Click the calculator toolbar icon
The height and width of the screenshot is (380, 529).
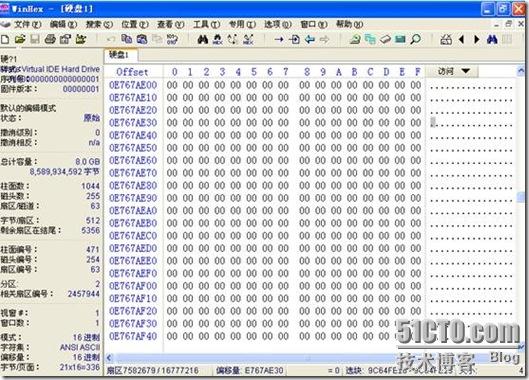coord(446,39)
